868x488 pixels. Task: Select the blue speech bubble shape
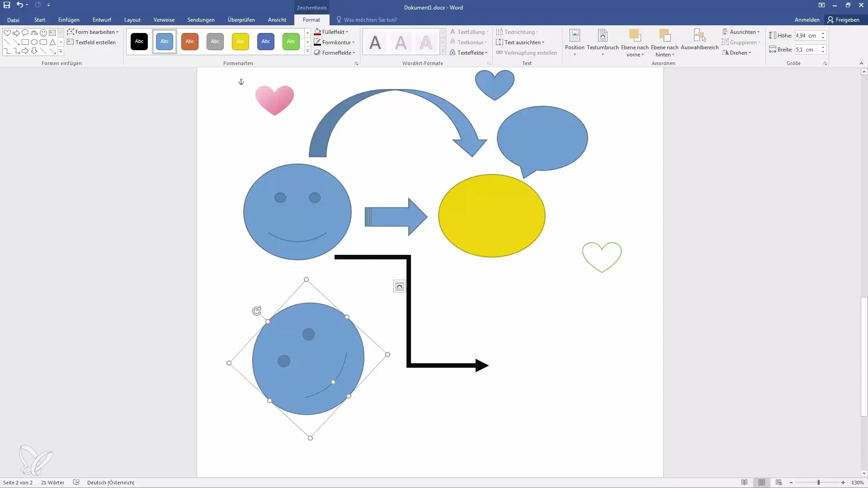[x=542, y=138]
